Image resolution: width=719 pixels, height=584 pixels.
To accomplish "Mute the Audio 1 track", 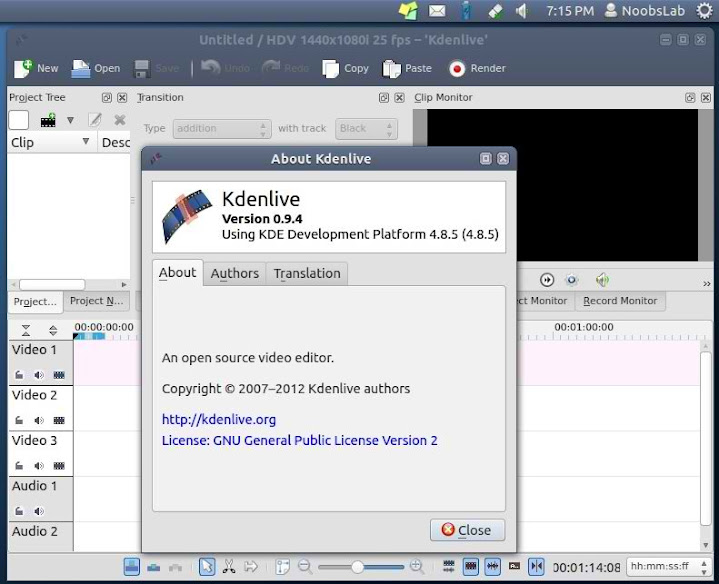I will point(39,511).
